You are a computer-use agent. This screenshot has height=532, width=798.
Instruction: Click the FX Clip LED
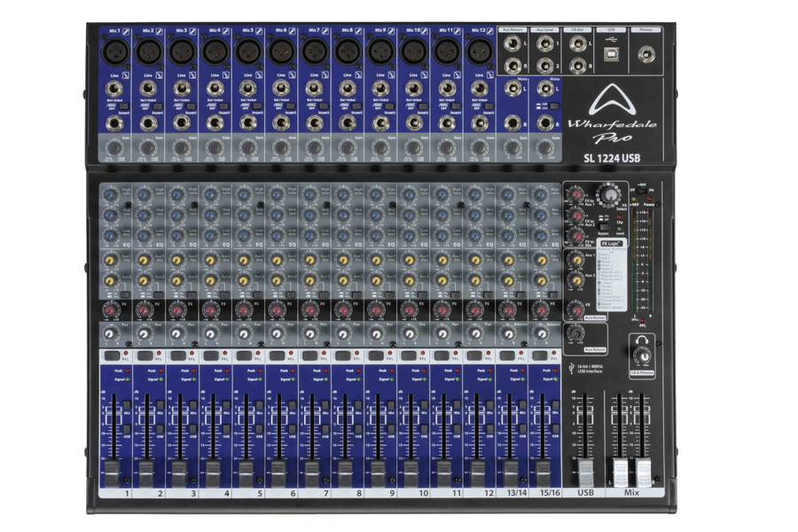[620, 217]
